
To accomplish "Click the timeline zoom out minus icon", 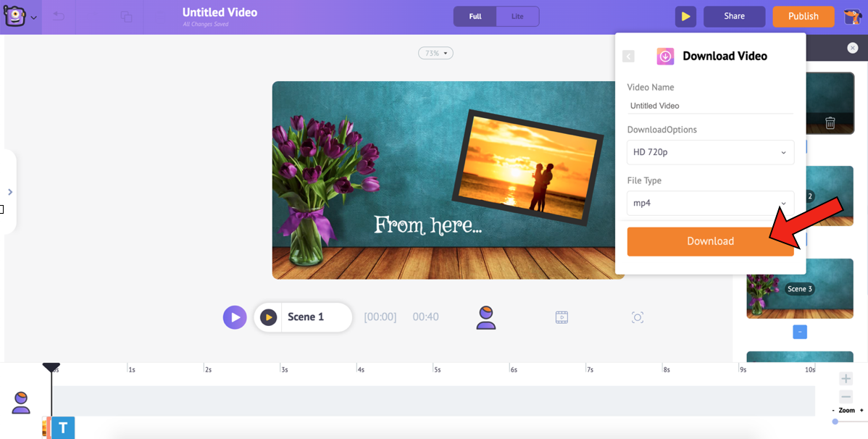I will [846, 397].
